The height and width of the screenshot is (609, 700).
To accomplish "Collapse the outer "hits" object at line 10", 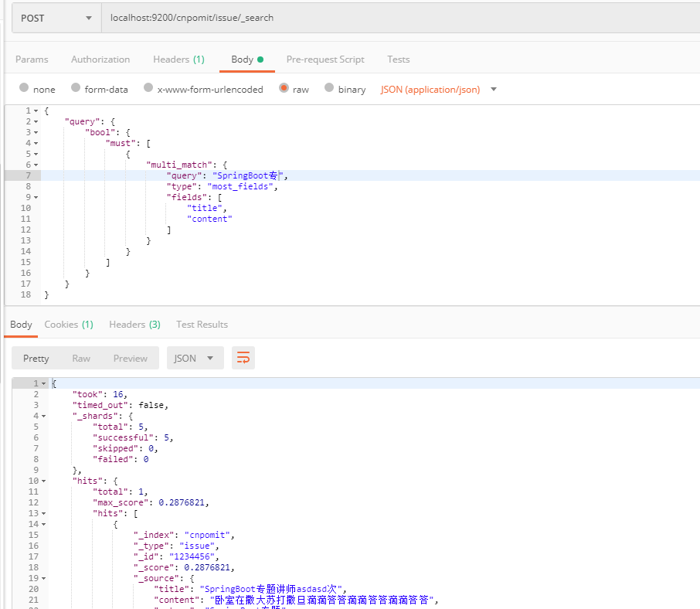I will tap(43, 481).
